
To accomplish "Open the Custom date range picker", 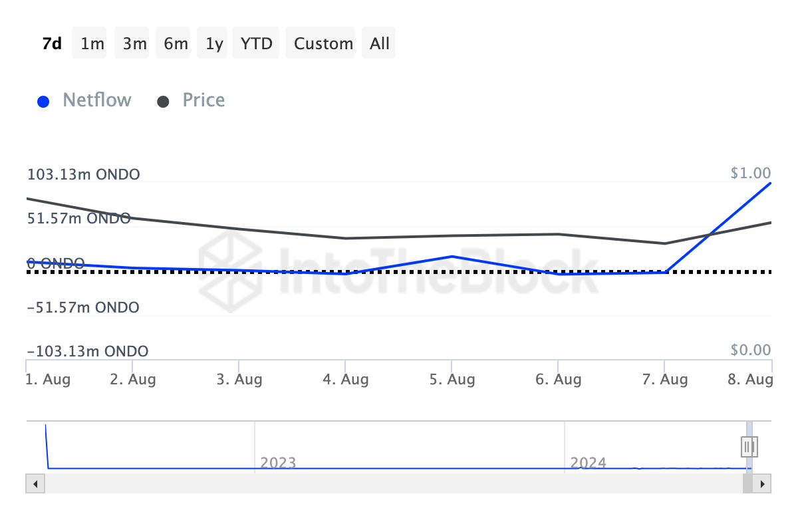I will click(323, 44).
